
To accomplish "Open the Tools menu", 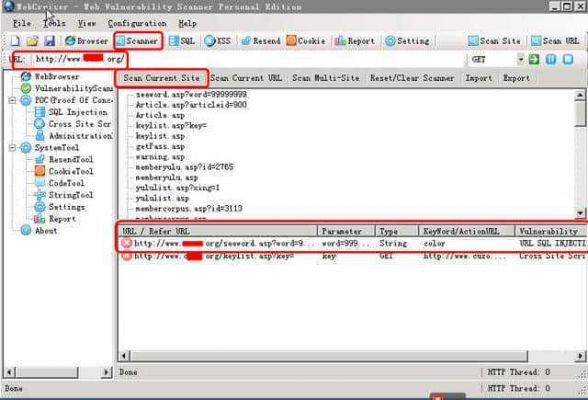I will (x=54, y=23).
